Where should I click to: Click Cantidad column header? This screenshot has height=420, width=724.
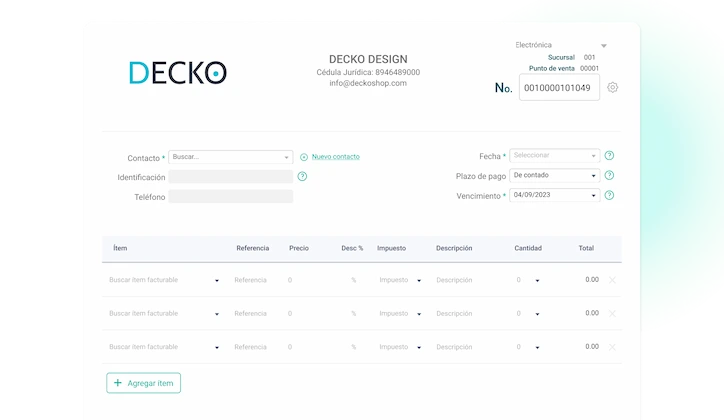(528, 248)
